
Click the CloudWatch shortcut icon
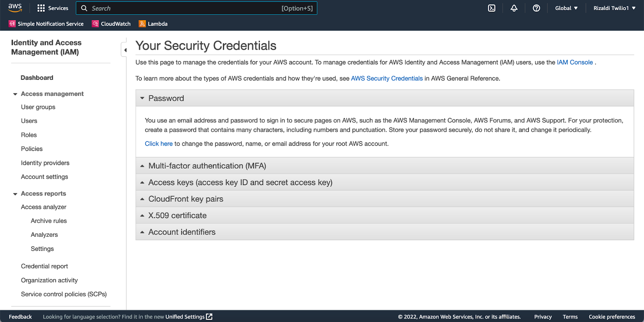tap(95, 24)
